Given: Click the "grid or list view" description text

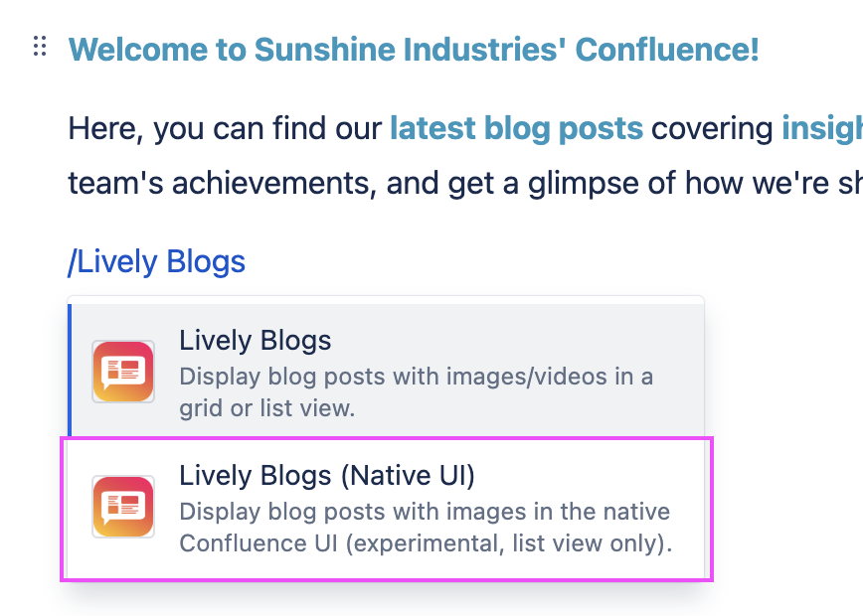Looking at the screenshot, I should click(267, 407).
